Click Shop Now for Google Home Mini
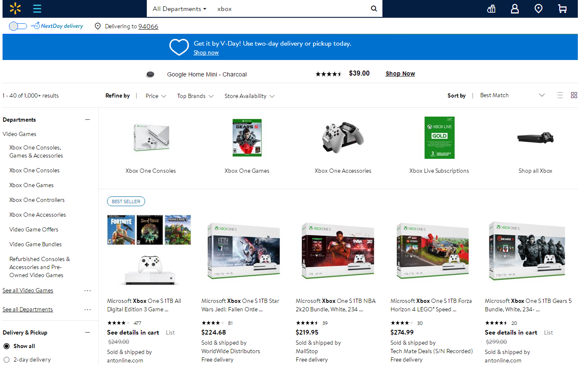 (x=400, y=74)
